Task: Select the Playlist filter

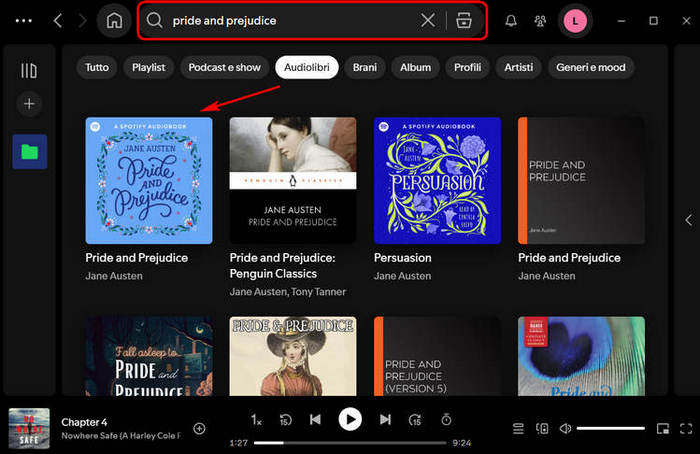Action: tap(149, 67)
